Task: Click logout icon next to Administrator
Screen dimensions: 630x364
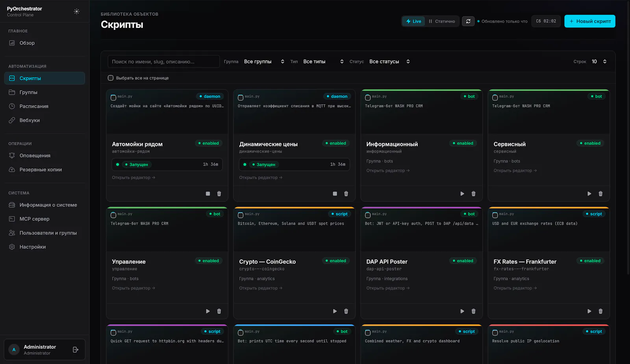Action: (x=76, y=349)
